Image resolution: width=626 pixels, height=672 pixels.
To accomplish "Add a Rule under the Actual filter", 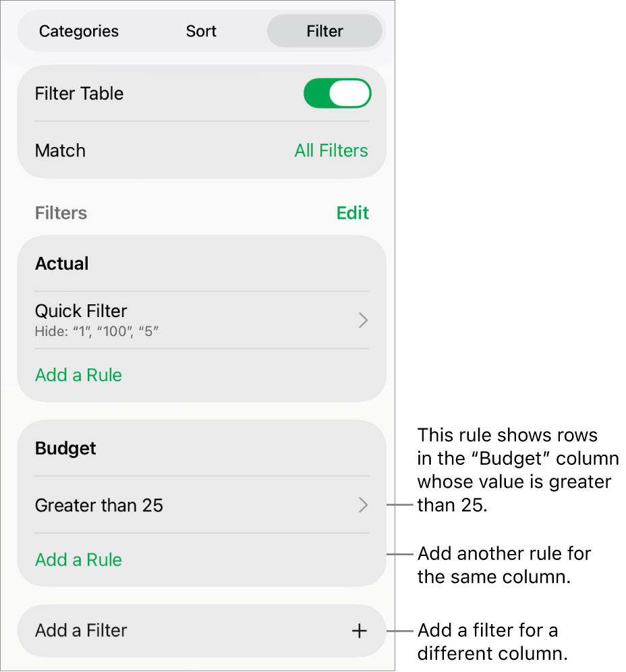I will [78, 375].
